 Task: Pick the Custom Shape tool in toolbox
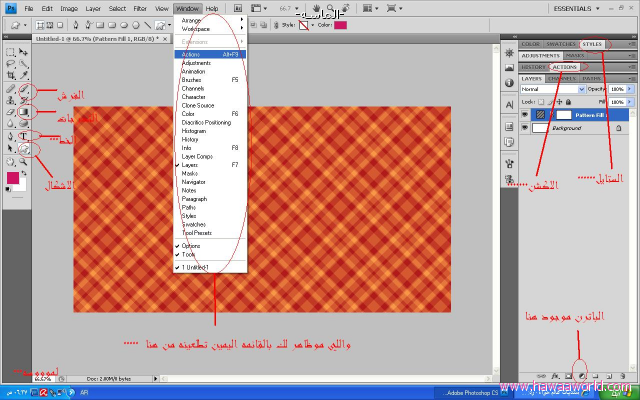(x=22, y=148)
